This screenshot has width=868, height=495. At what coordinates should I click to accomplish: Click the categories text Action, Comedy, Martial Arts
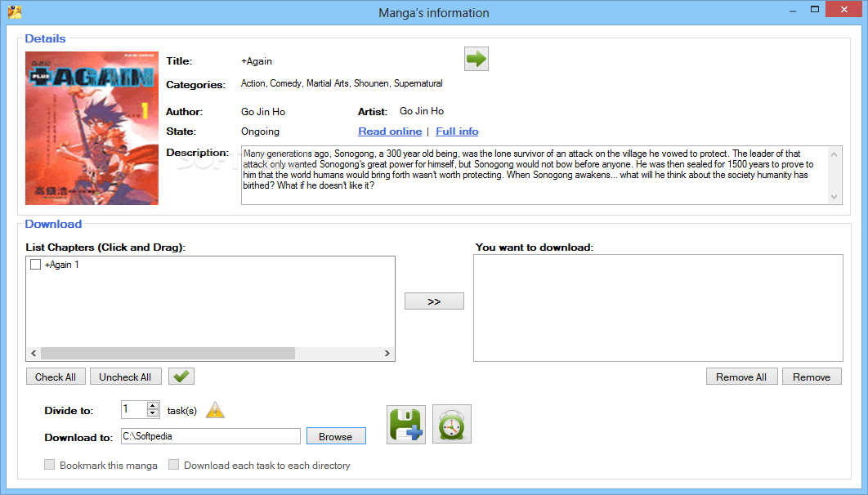pyautogui.click(x=295, y=83)
